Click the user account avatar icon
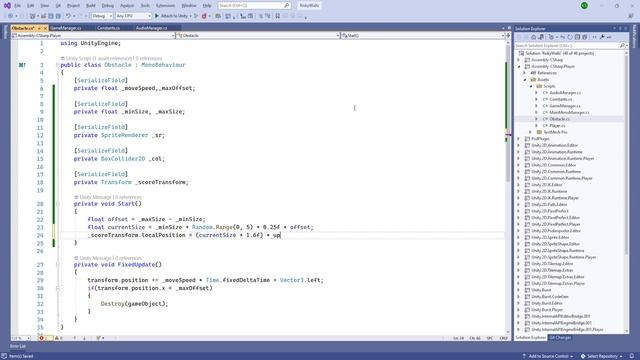This screenshot has width=640, height=360. 584,6
